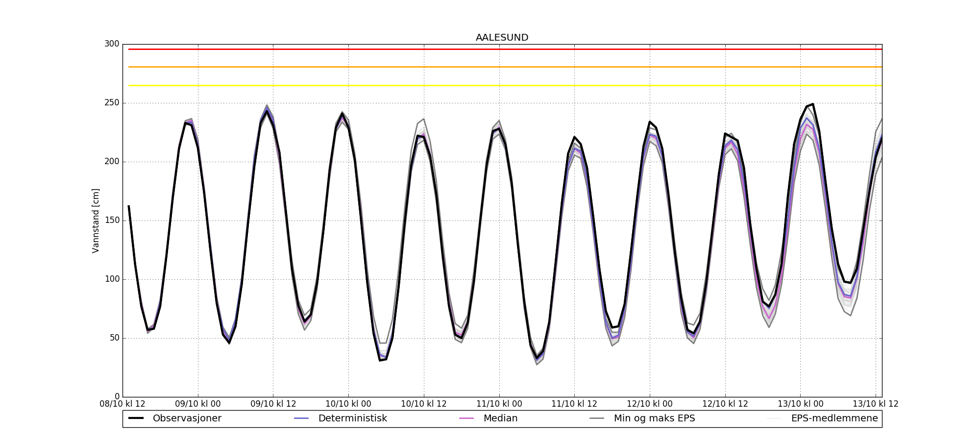Click the x-axis label 11/10 kl 00

(x=499, y=404)
